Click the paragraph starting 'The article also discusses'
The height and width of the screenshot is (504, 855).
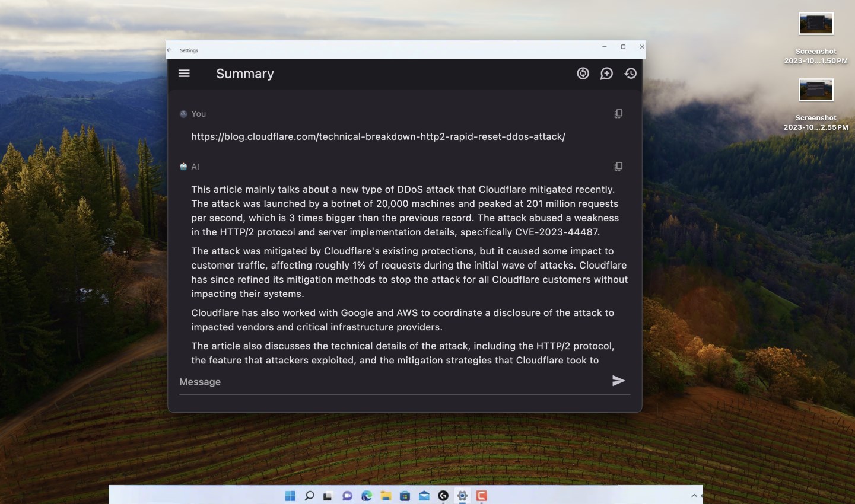click(402, 353)
